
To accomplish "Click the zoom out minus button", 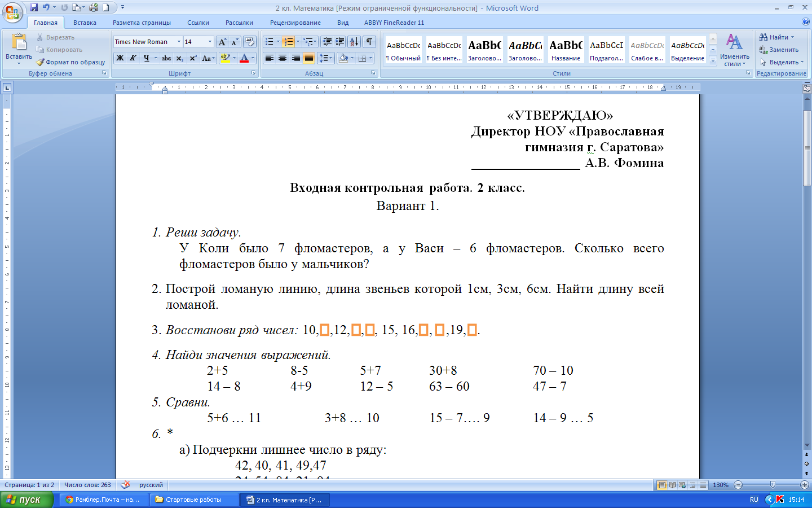I will (x=738, y=485).
